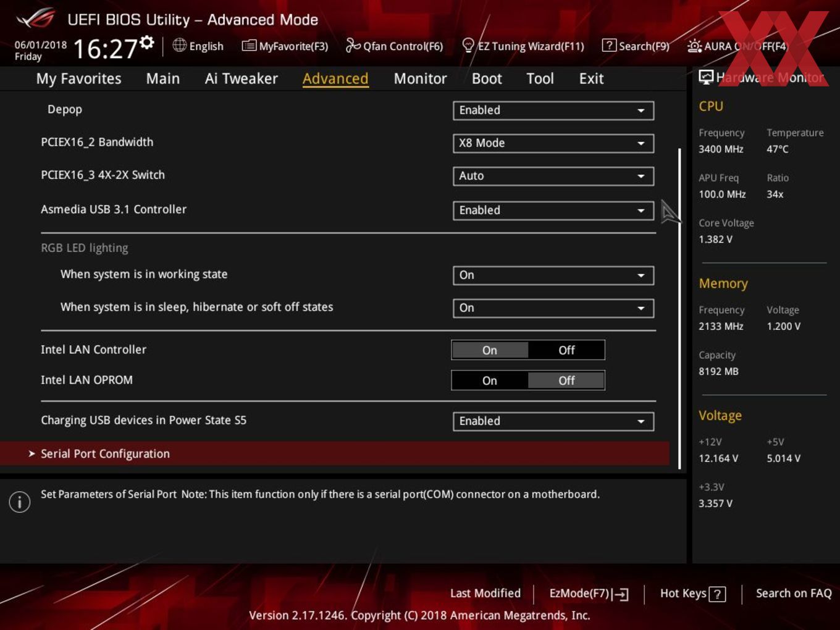Click the memory capacity 8192 MB value
Image resolution: width=840 pixels, height=630 pixels.
[x=718, y=371]
